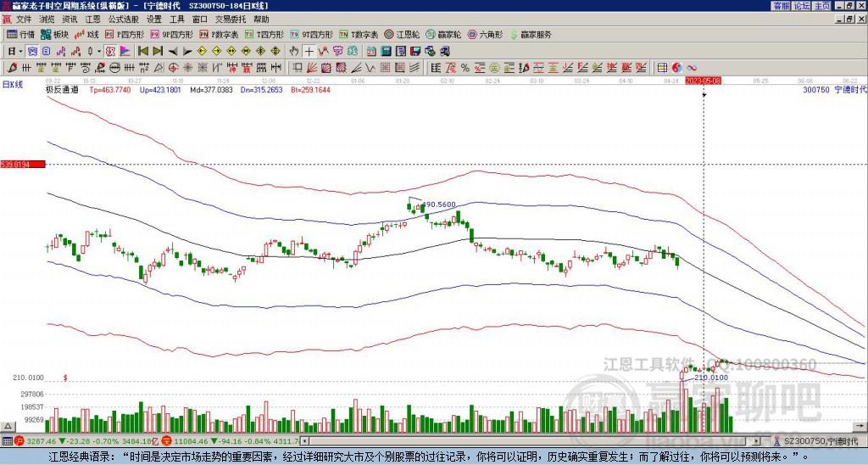868x465 pixels.
Task: Click the color grid table icon
Action: pyautogui.click(x=662, y=68)
